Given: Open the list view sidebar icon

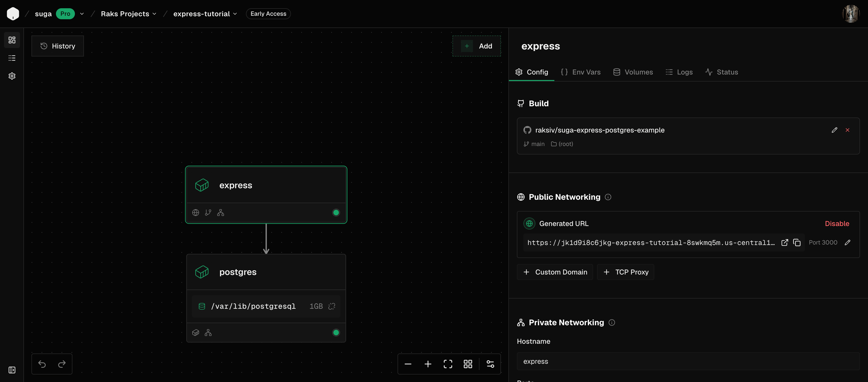Looking at the screenshot, I should 12,58.
